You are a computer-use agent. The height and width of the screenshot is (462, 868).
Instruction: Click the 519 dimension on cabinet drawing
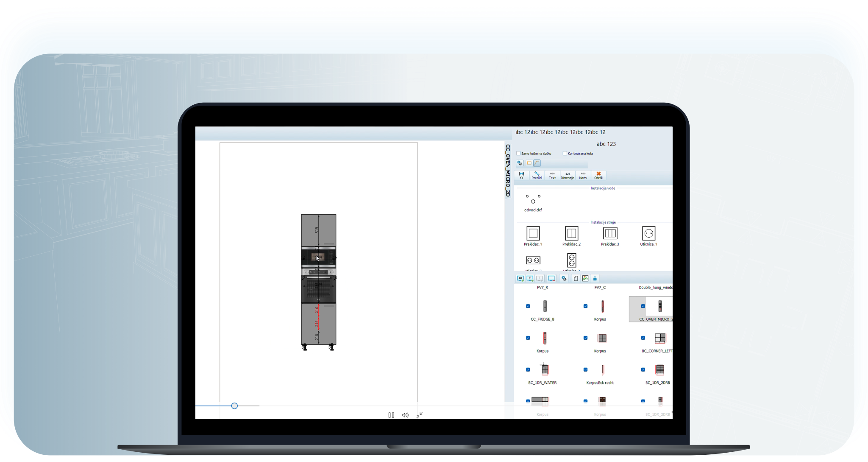[317, 230]
